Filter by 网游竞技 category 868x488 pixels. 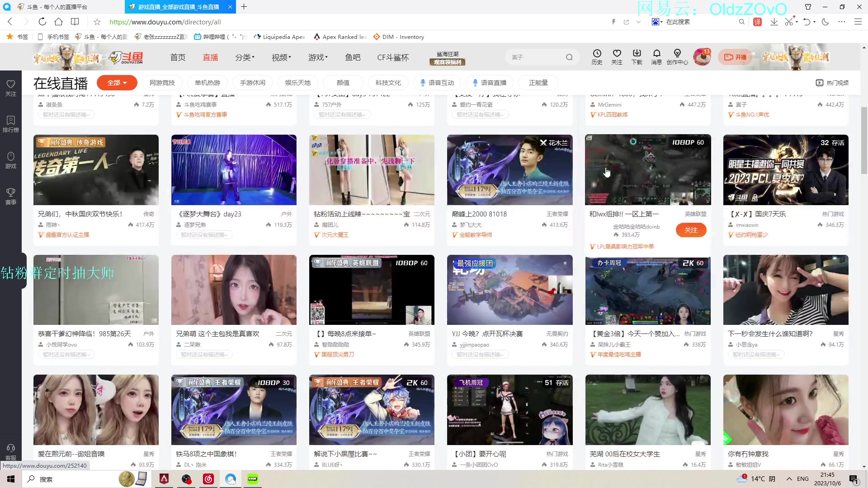tap(162, 83)
